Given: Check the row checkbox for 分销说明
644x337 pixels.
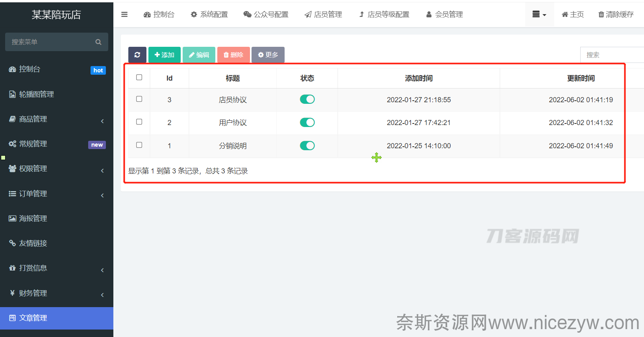Looking at the screenshot, I should coord(139,145).
